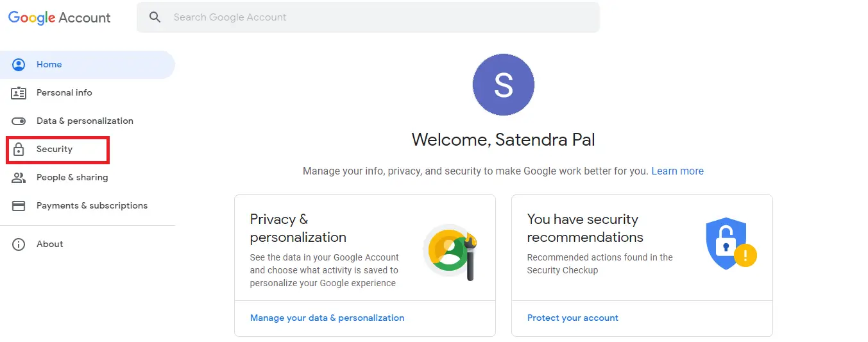Click the Home person icon in sidebar
Viewport: 868px width, 342px height.
pyautogui.click(x=19, y=64)
